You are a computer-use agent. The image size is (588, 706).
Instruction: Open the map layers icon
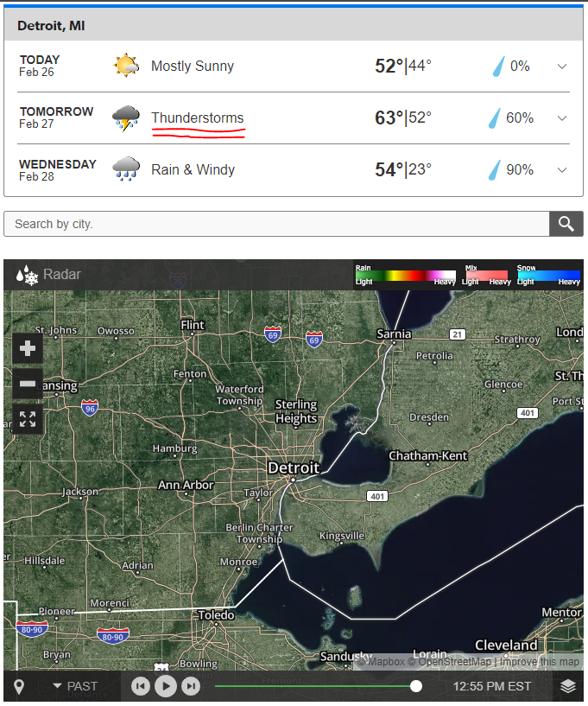568,686
